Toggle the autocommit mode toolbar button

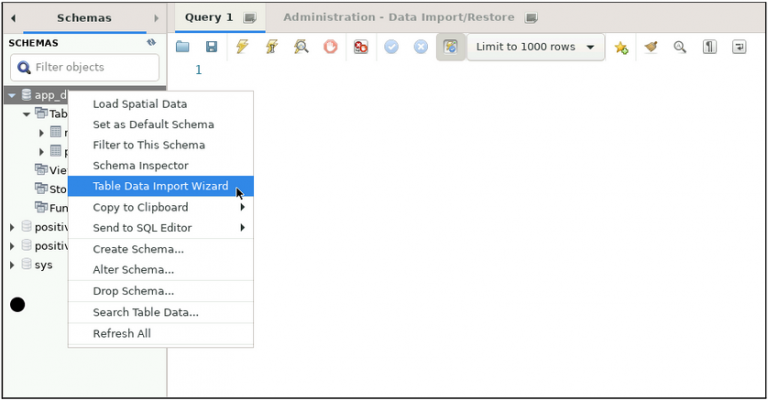coord(452,47)
